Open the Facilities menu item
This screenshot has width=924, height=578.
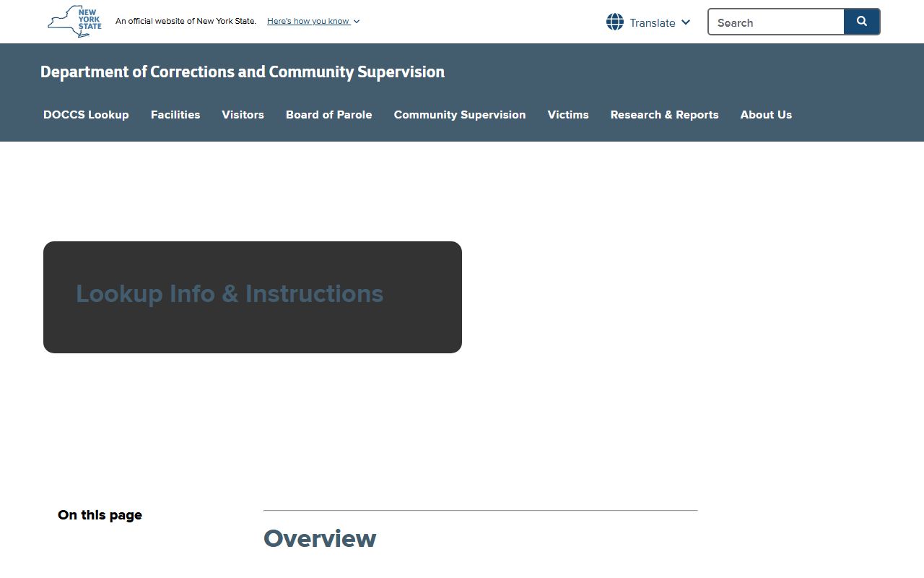click(x=175, y=114)
